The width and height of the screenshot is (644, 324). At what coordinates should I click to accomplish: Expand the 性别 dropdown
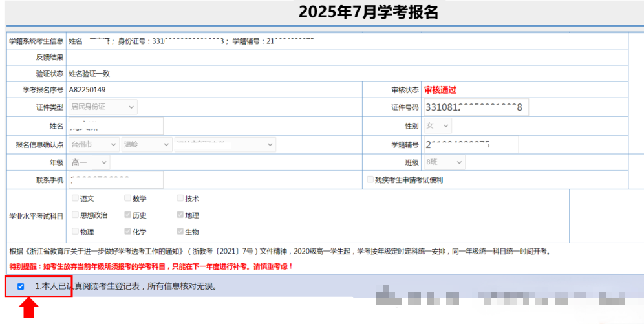[437, 125]
